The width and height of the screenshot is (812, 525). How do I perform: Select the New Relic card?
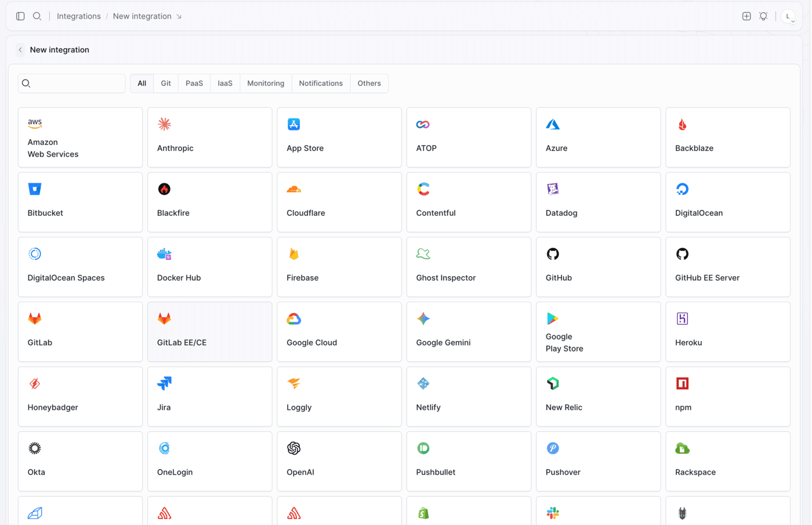pyautogui.click(x=598, y=397)
